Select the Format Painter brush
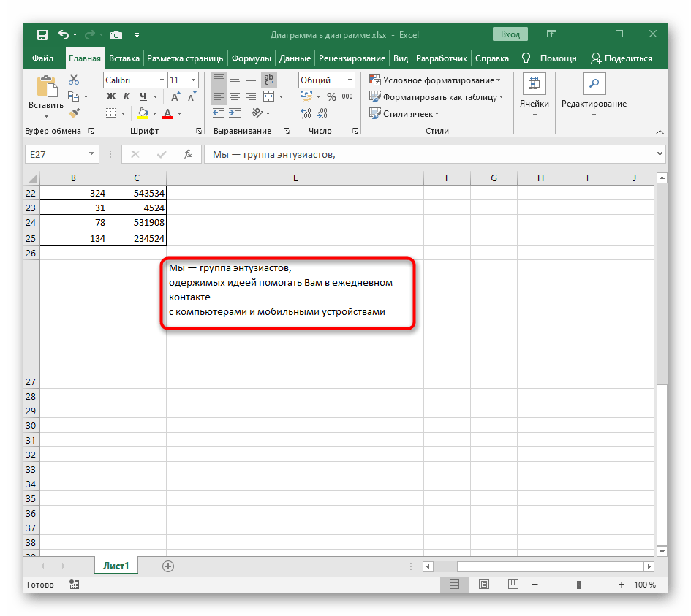This screenshot has height=616, width=691. 74,113
